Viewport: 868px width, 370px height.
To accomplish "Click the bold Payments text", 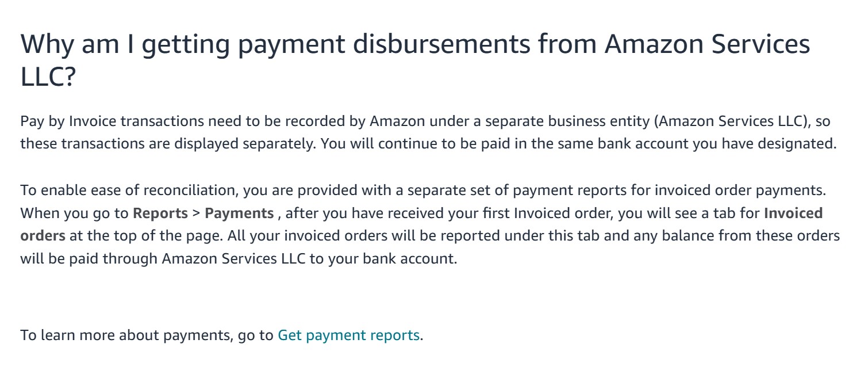I will click(x=239, y=213).
